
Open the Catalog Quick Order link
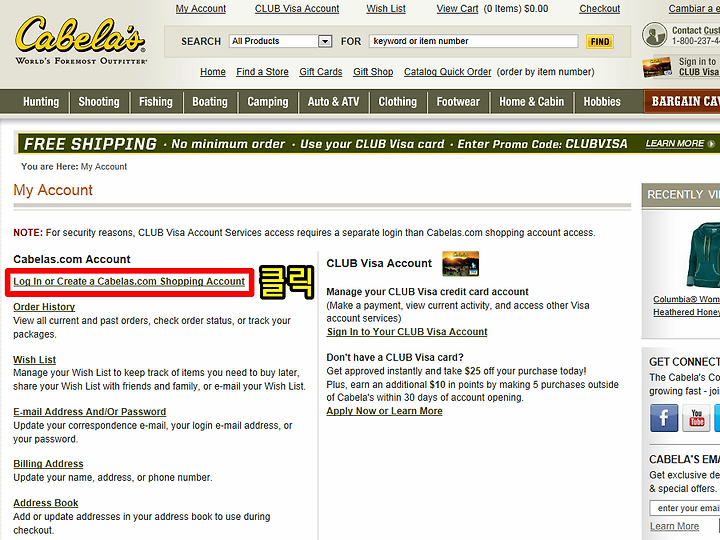click(x=447, y=72)
